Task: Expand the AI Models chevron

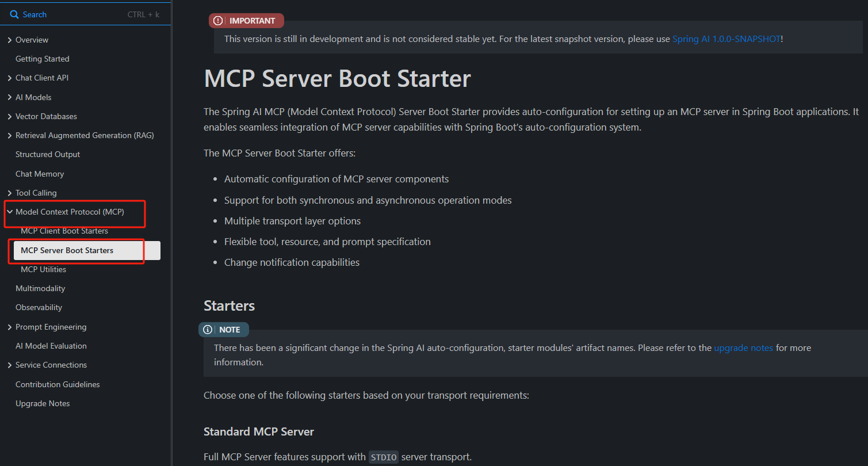Action: click(10, 97)
